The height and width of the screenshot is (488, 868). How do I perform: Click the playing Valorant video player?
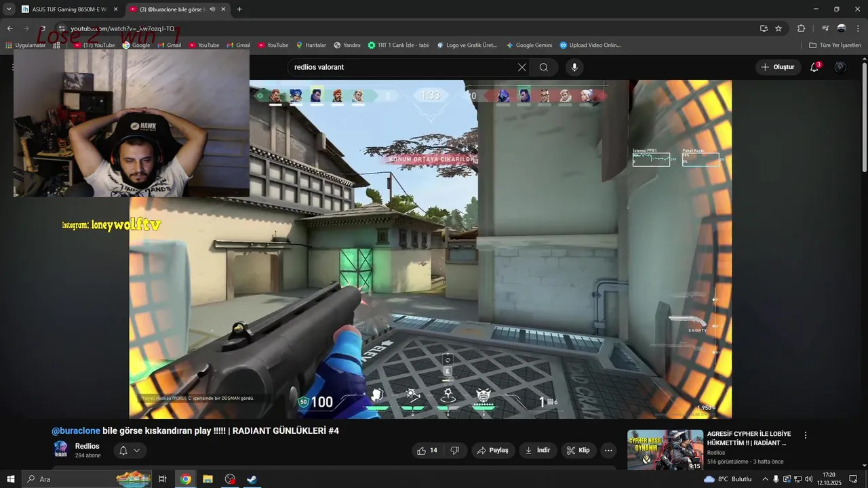click(431, 249)
